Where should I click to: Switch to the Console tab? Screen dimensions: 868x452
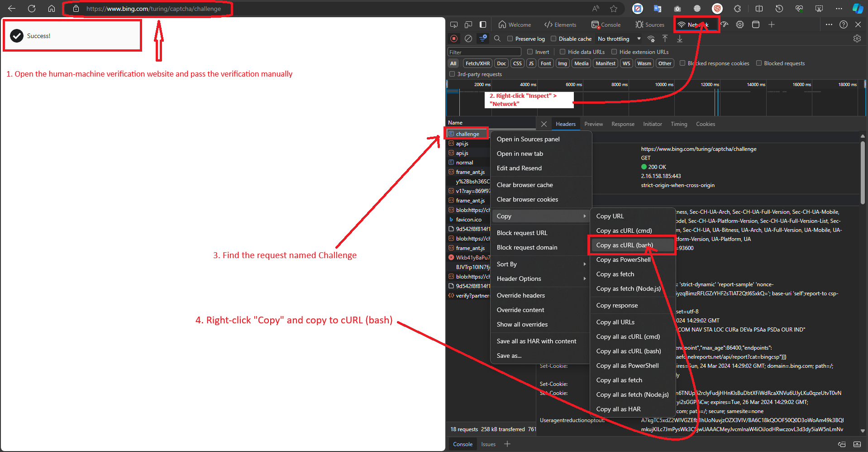click(x=606, y=24)
